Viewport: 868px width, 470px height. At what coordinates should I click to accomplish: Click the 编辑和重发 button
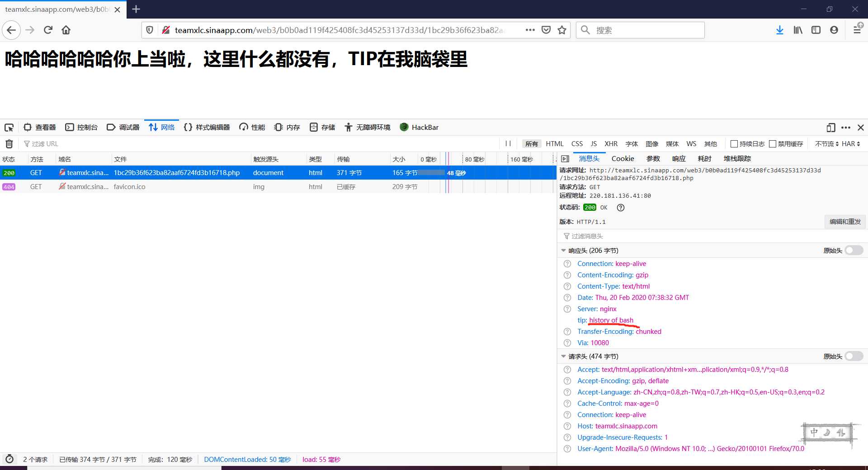pyautogui.click(x=844, y=222)
